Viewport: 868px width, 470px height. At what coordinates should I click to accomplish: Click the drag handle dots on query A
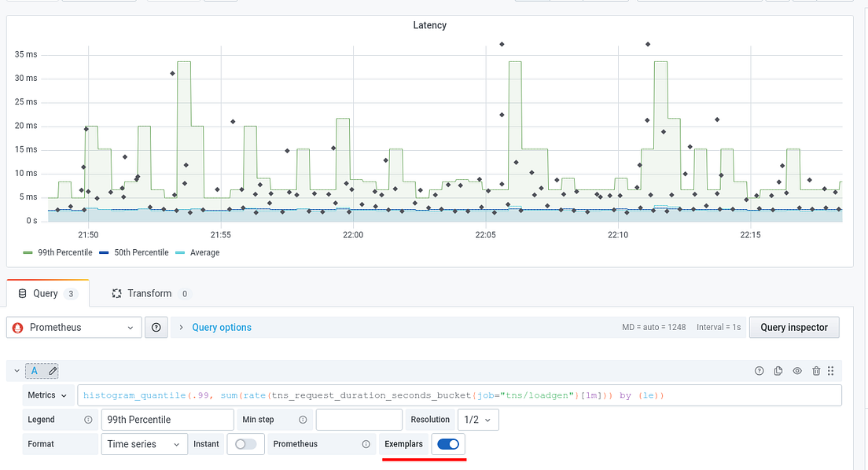[831, 370]
